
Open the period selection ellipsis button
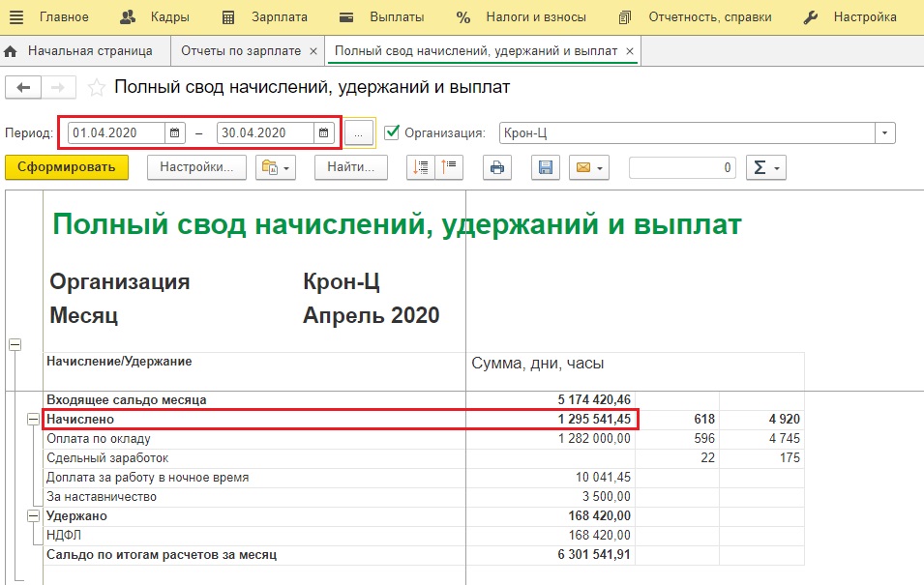tap(358, 133)
